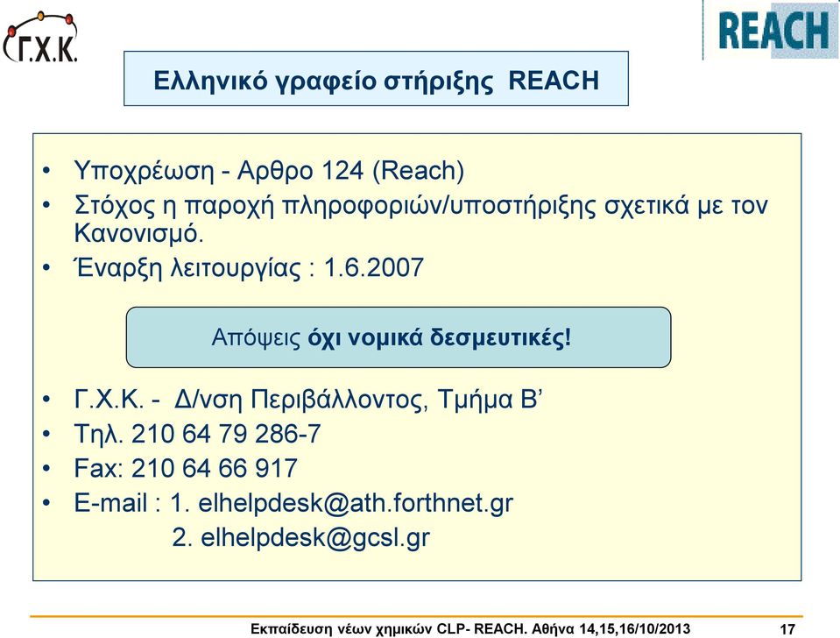The width and height of the screenshot is (840, 638).
Task: Click the phone line 'Τηλ. 210 64 79 286-7'
Action: point(197,434)
